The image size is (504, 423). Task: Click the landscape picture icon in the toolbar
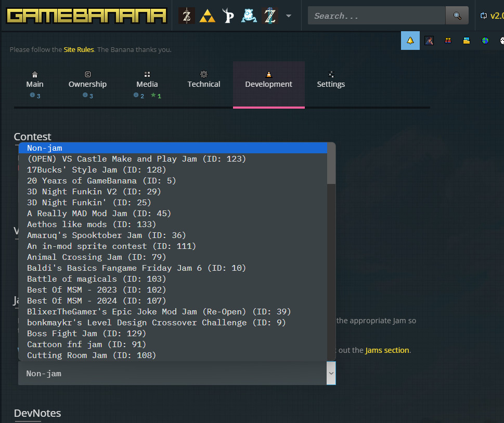(x=466, y=41)
